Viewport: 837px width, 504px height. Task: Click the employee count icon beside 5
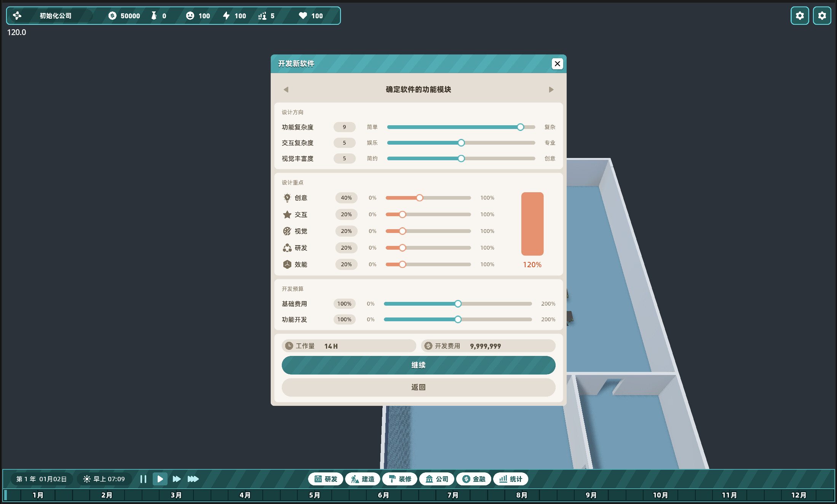coord(262,16)
